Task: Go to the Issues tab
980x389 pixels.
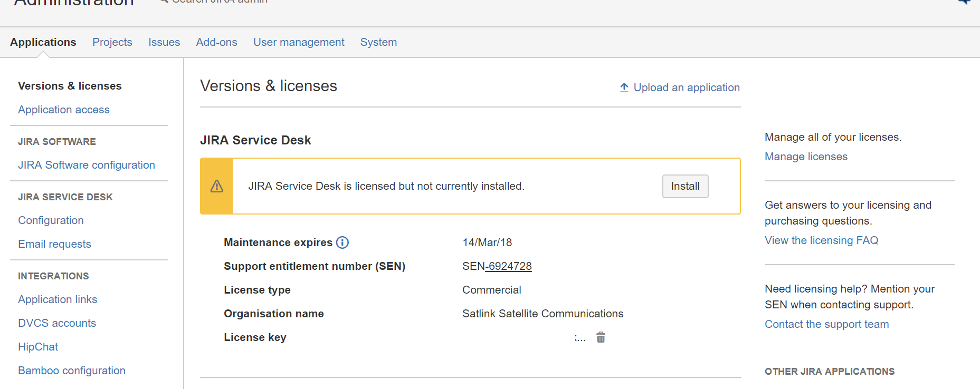Action: (164, 42)
